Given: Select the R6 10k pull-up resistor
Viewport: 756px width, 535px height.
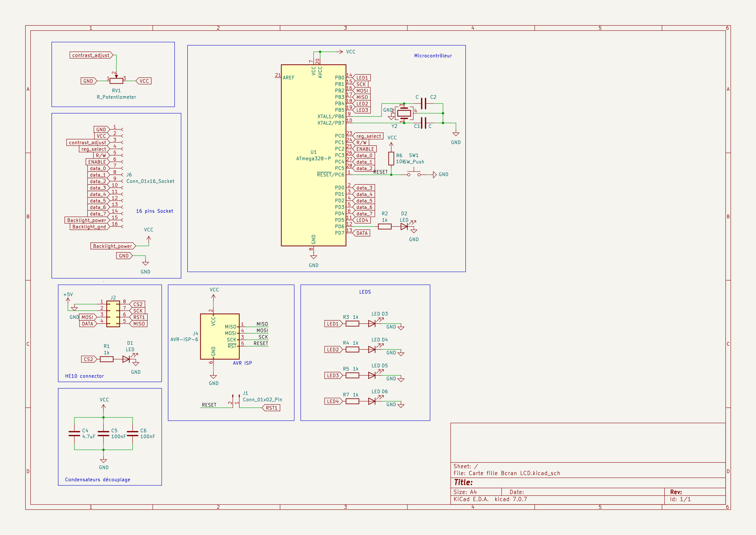Looking at the screenshot, I should (x=391, y=158).
